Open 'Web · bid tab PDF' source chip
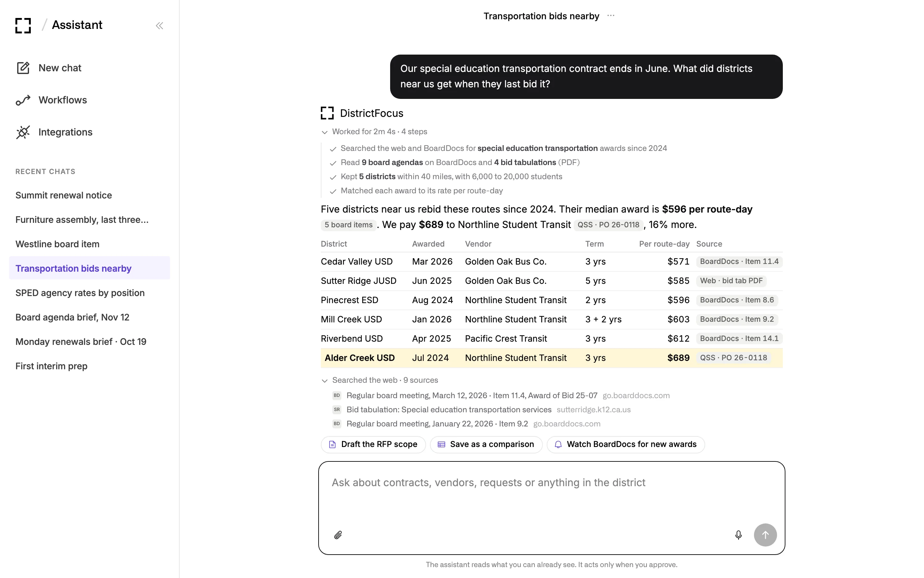 731,281
